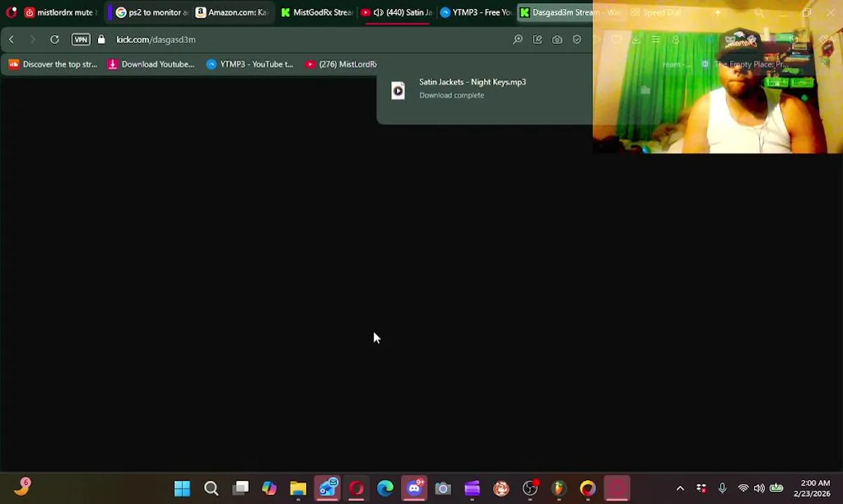Go forward to the next page
The height and width of the screenshot is (504, 843).
(x=32, y=40)
